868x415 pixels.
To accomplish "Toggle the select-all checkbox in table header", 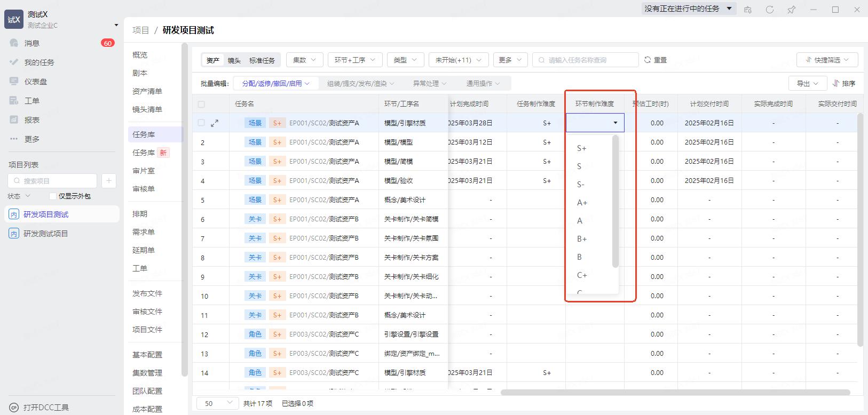I will [201, 104].
